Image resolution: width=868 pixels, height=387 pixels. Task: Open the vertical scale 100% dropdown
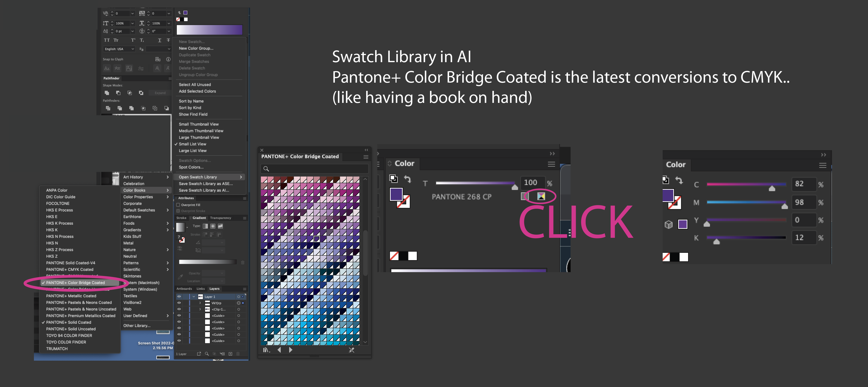[132, 23]
